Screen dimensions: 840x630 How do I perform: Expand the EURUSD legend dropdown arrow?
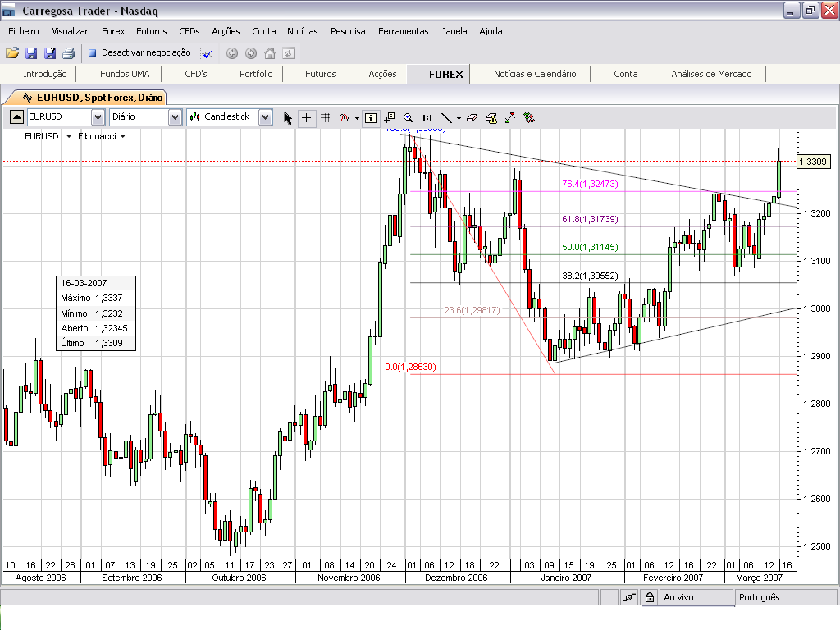pos(69,137)
